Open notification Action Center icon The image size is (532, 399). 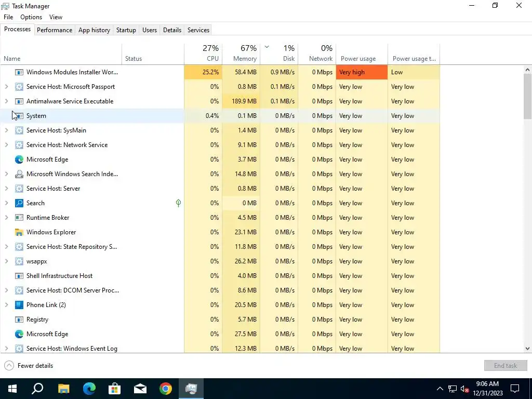tap(515, 389)
